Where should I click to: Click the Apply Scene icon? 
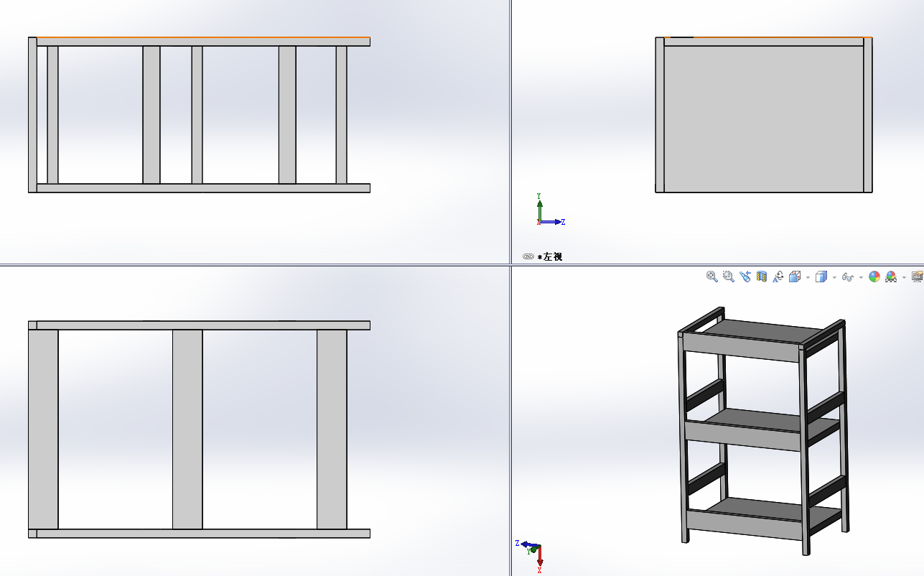pyautogui.click(x=891, y=277)
